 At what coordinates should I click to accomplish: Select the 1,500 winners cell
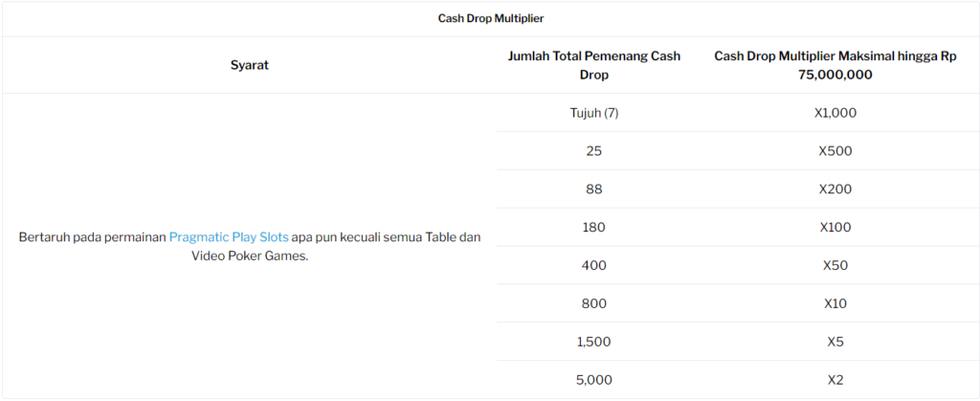[x=593, y=342]
